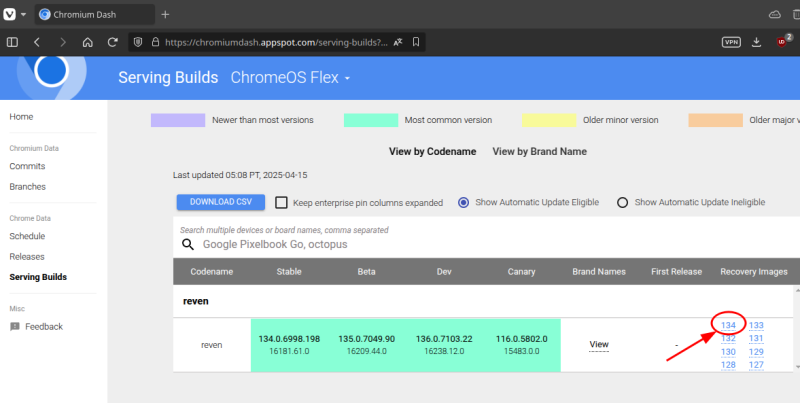Toggle the browser side panel icon
The height and width of the screenshot is (403, 800).
pyautogui.click(x=12, y=42)
